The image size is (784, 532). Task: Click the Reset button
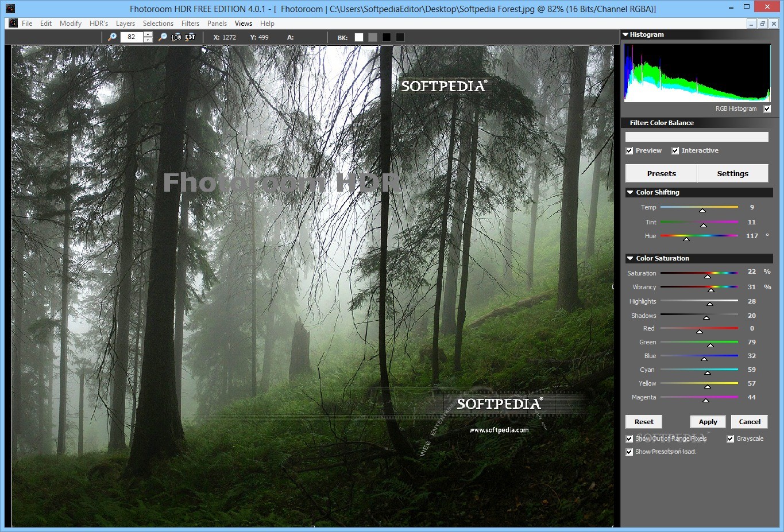tap(644, 422)
